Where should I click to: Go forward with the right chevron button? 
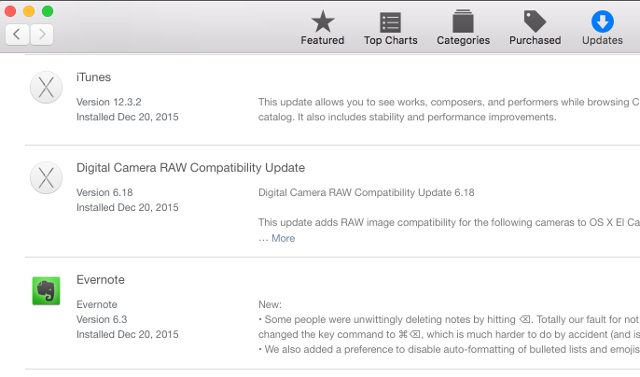tap(41, 34)
